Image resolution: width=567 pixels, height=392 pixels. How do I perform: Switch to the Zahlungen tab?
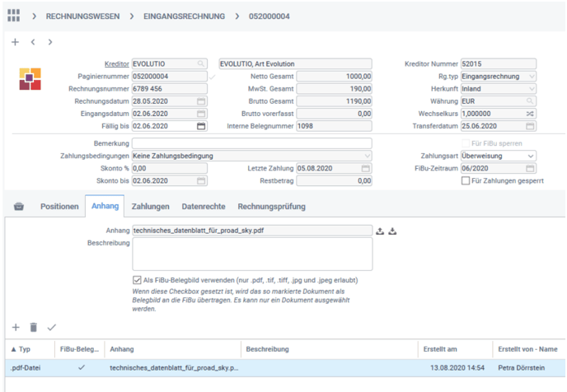151,207
